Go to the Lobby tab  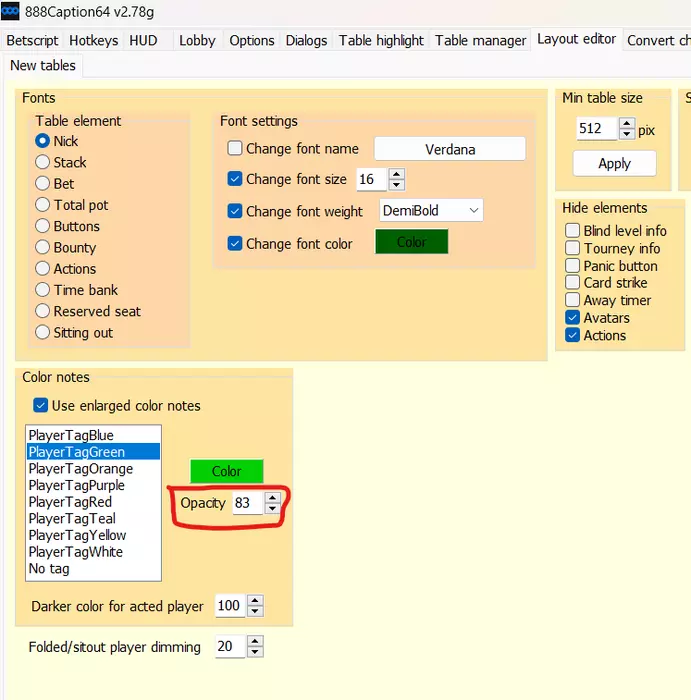pos(197,41)
